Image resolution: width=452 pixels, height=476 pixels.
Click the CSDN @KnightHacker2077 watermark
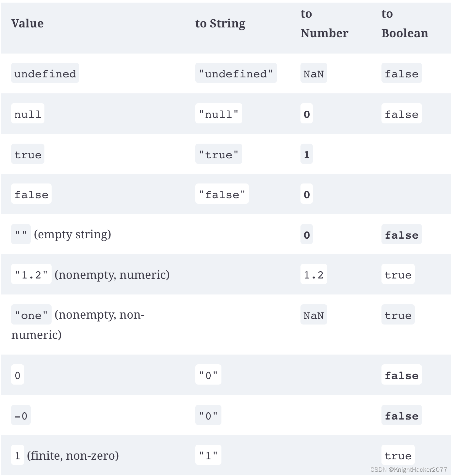pos(409,469)
